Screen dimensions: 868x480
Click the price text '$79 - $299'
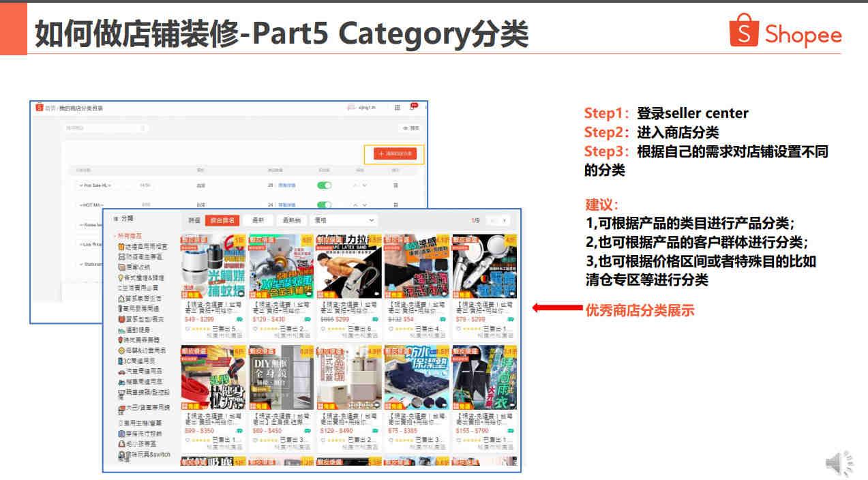pos(470,319)
